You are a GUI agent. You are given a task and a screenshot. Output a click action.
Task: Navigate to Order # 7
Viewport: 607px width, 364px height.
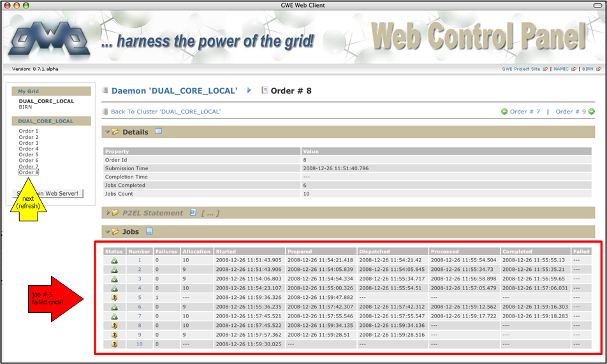point(525,112)
